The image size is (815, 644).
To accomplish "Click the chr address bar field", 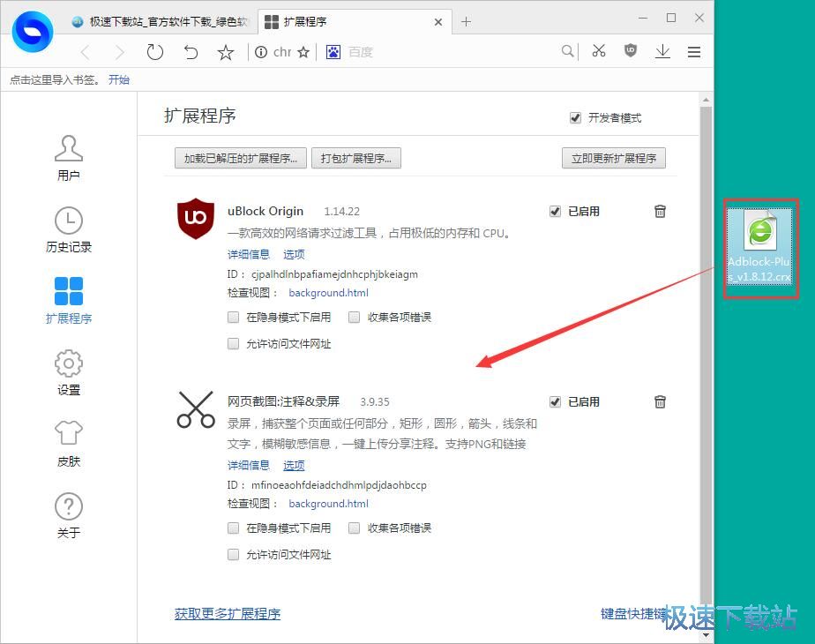I will coord(282,52).
